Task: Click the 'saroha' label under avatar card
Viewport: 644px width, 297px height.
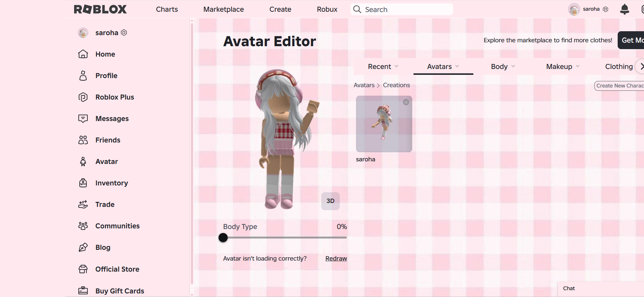Action: [365, 159]
